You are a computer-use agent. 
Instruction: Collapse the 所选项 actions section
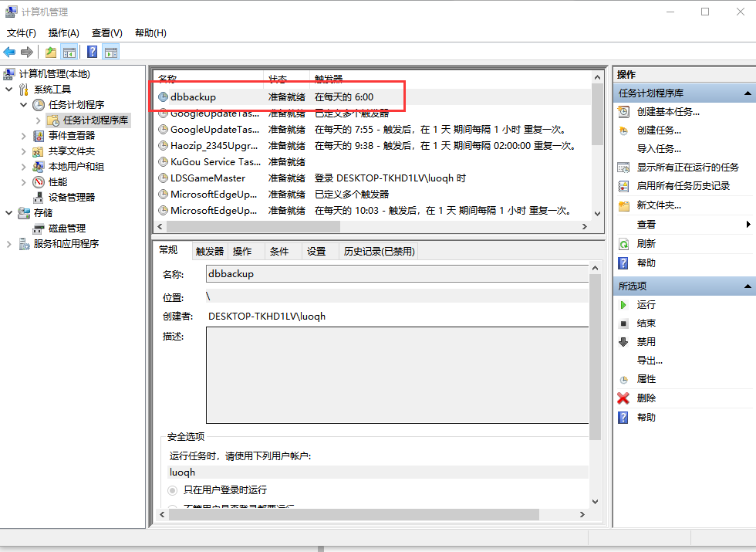click(x=748, y=286)
